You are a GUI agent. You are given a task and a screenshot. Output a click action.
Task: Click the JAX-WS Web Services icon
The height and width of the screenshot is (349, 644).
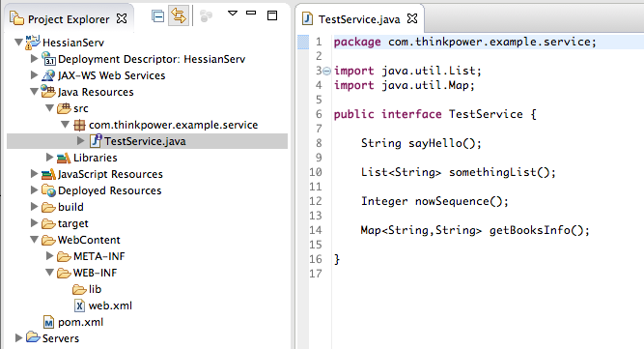48,75
